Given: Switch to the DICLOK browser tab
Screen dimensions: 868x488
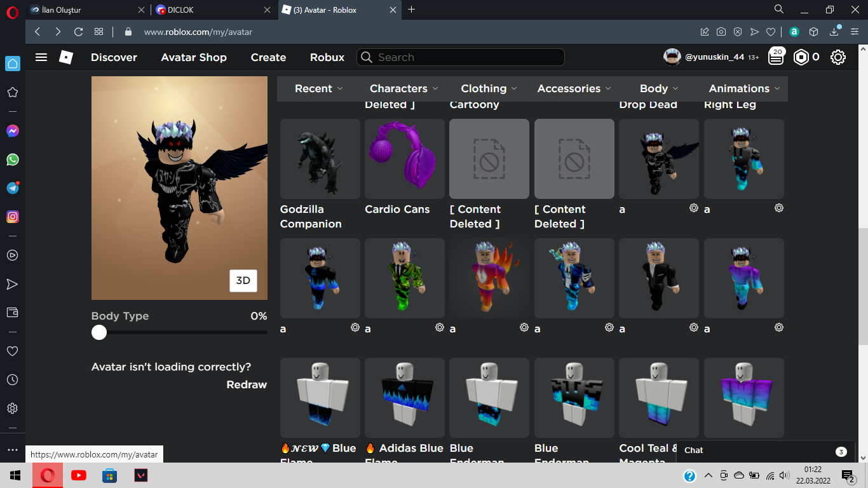Looking at the screenshot, I should (214, 10).
